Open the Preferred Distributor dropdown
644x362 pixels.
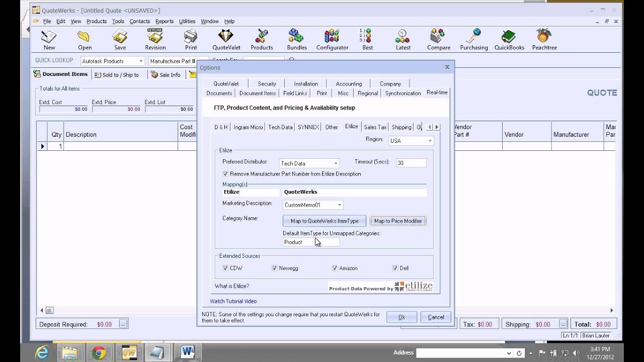pos(336,163)
